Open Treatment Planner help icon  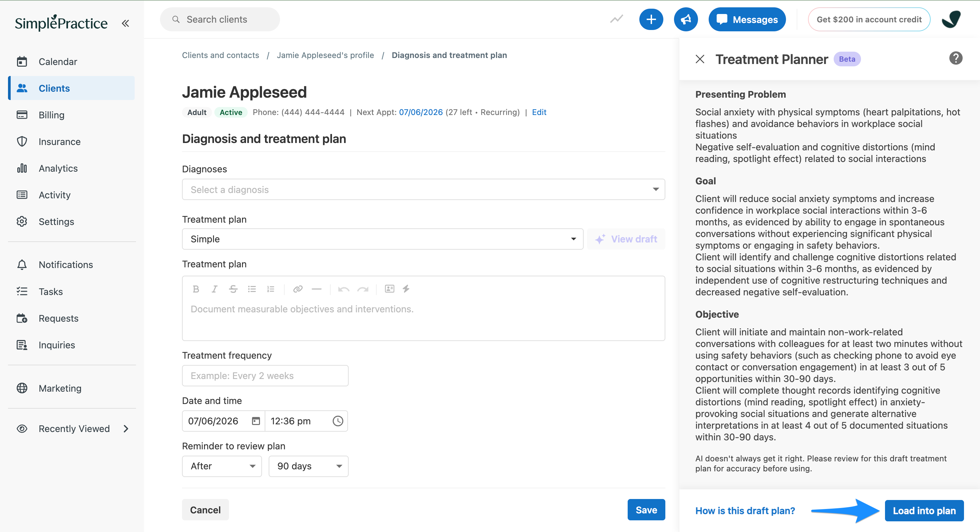coord(956,59)
